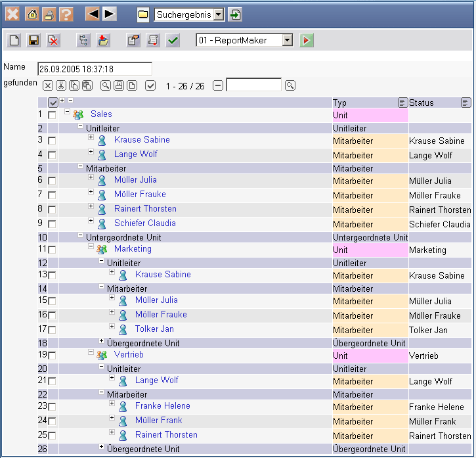Click the navigate back arrow

tap(93, 14)
